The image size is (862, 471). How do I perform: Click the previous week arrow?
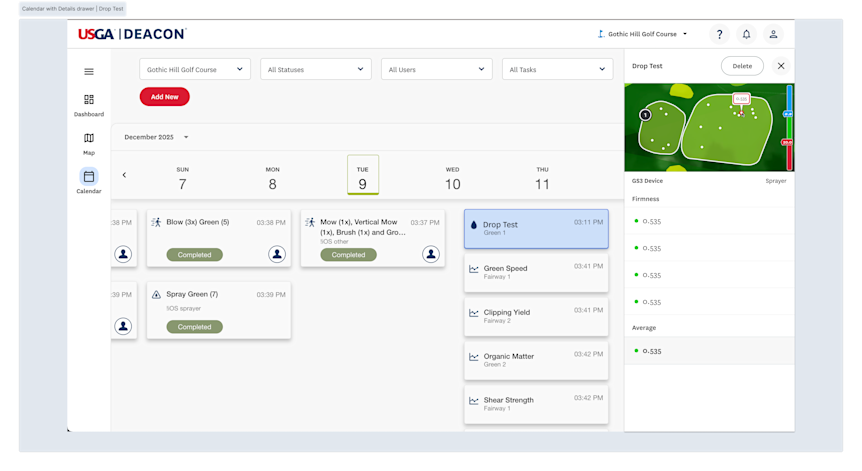(x=124, y=175)
